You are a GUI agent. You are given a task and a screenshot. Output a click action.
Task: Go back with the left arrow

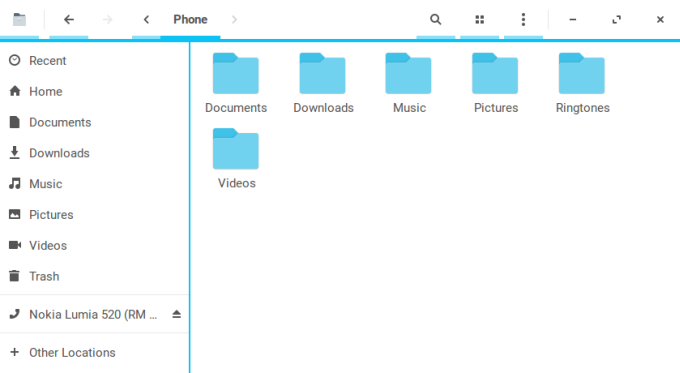tap(69, 20)
